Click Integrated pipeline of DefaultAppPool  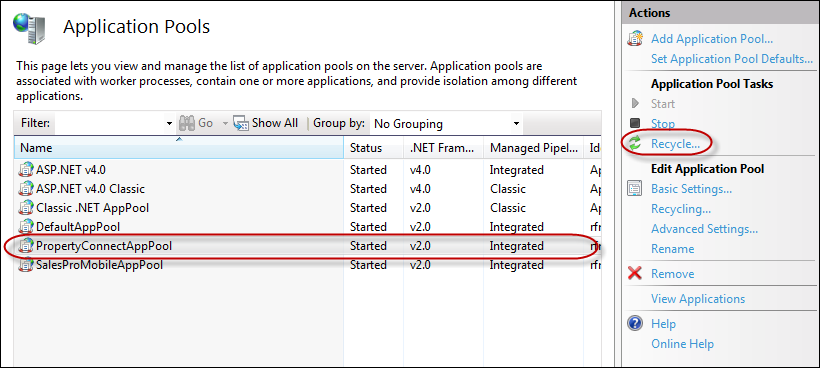click(x=516, y=227)
